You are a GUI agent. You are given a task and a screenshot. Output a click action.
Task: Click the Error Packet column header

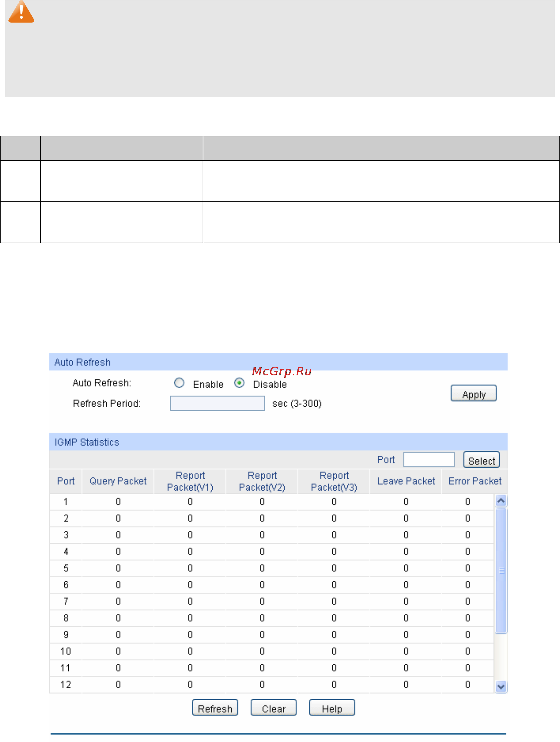point(475,481)
